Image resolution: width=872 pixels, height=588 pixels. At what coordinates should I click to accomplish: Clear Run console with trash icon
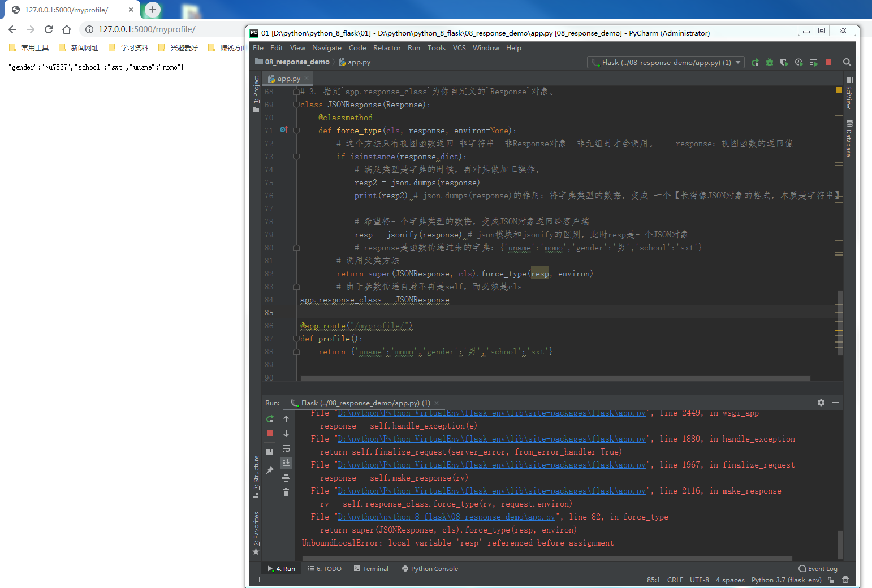pyautogui.click(x=286, y=492)
